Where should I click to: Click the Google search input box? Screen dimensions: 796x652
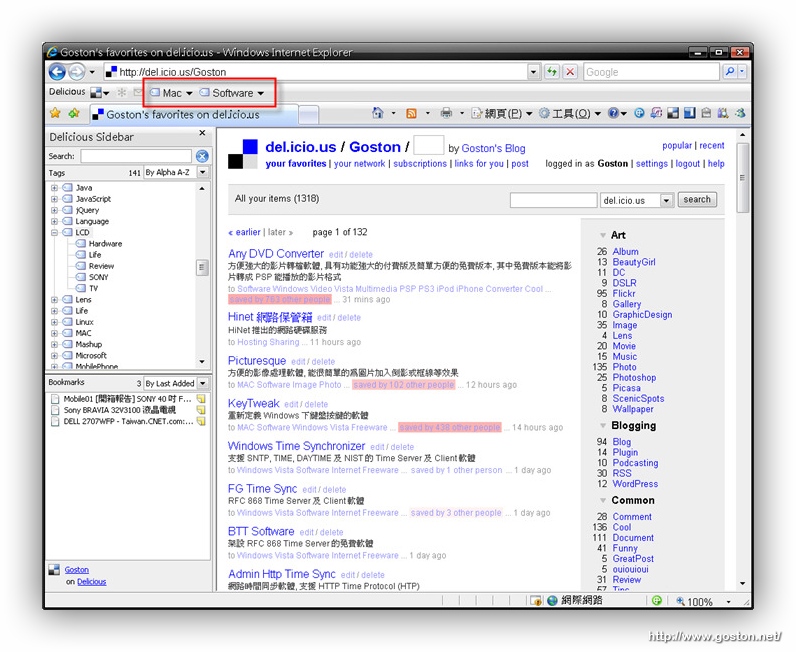pyautogui.click(x=651, y=72)
